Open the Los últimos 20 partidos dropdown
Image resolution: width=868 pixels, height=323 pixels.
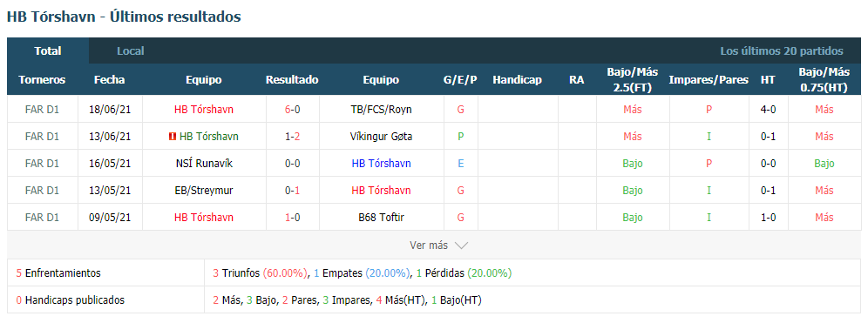[782, 51]
